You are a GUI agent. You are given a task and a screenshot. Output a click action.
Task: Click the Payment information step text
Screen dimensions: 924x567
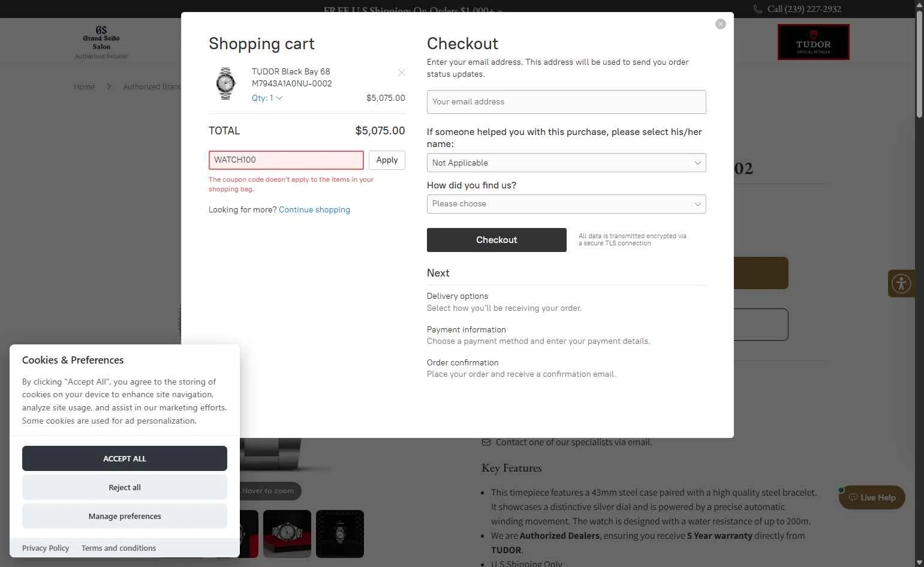[466, 329]
